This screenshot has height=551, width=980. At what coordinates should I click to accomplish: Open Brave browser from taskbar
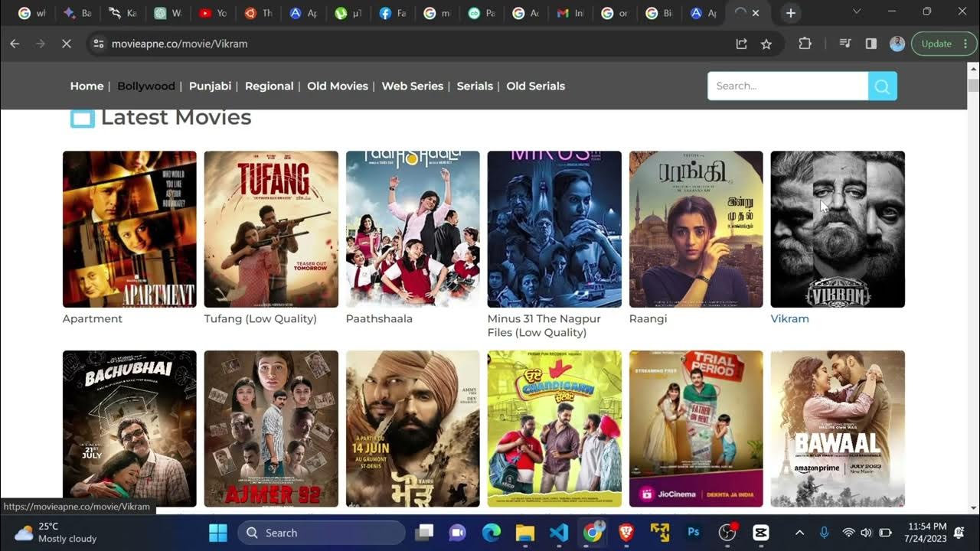[626, 533]
